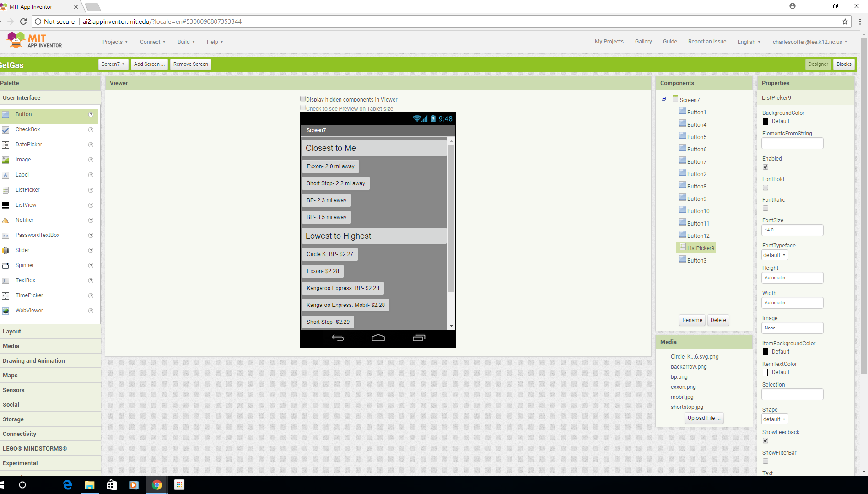
Task: Select the DatePicker palette icon
Action: (x=5, y=145)
